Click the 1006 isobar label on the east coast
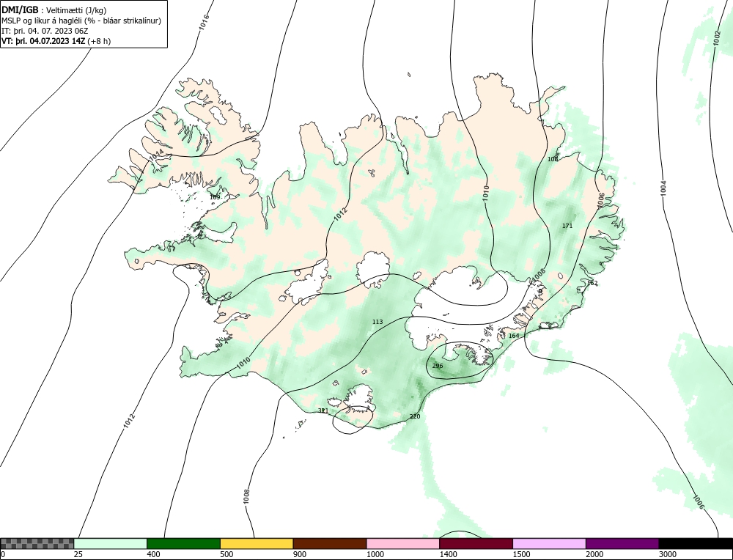 (x=601, y=200)
